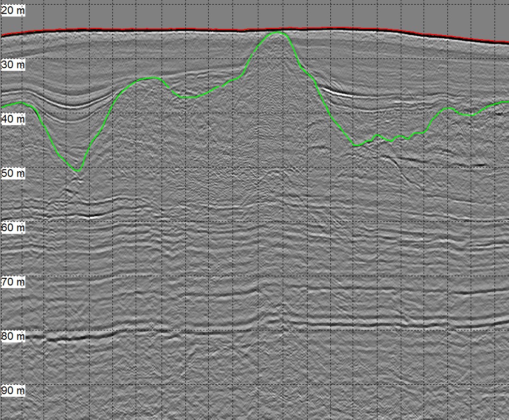Image resolution: width=509 pixels, height=420 pixels.
Task: Click the 60 m depth label
Action: click(x=12, y=228)
